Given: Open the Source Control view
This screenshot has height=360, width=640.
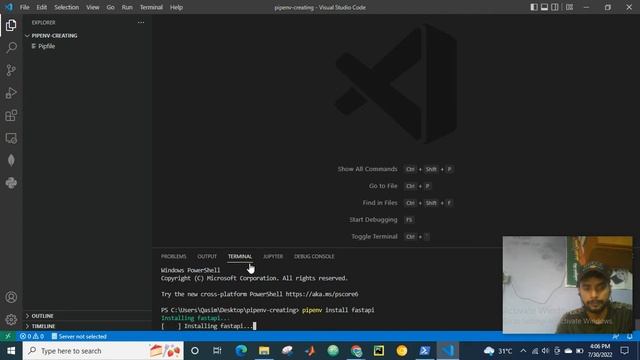Looking at the screenshot, I should (x=11, y=70).
